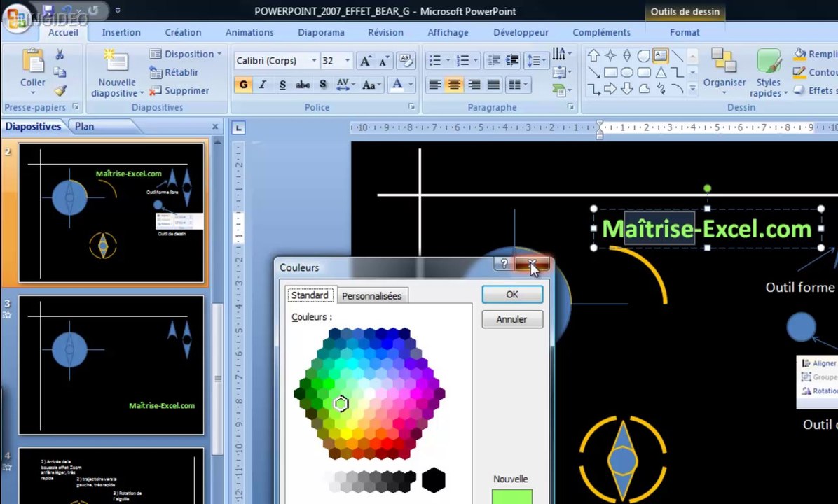Open the Diaporama ribbon tab

(x=321, y=33)
